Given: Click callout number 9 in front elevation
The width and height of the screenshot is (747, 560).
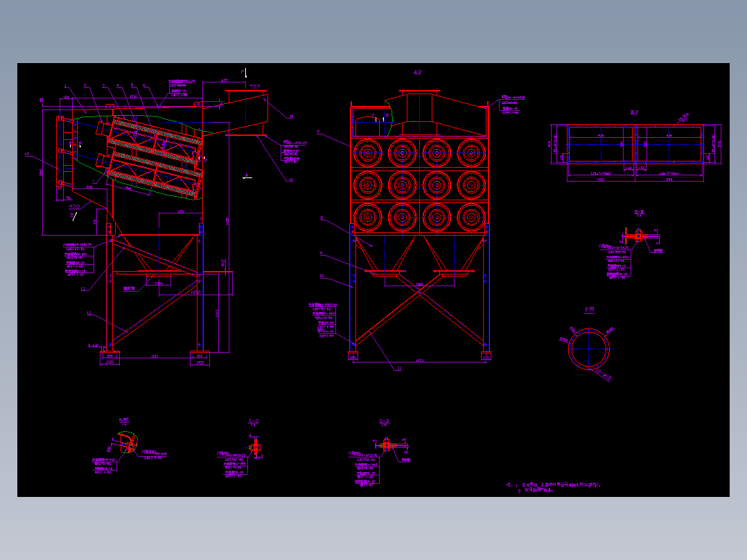Looking at the screenshot, I should pos(322,254).
